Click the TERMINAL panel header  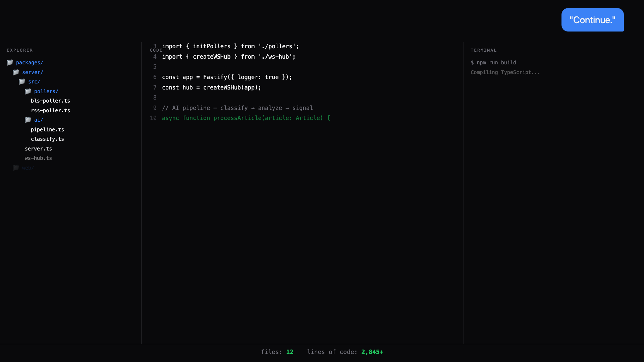point(483,50)
